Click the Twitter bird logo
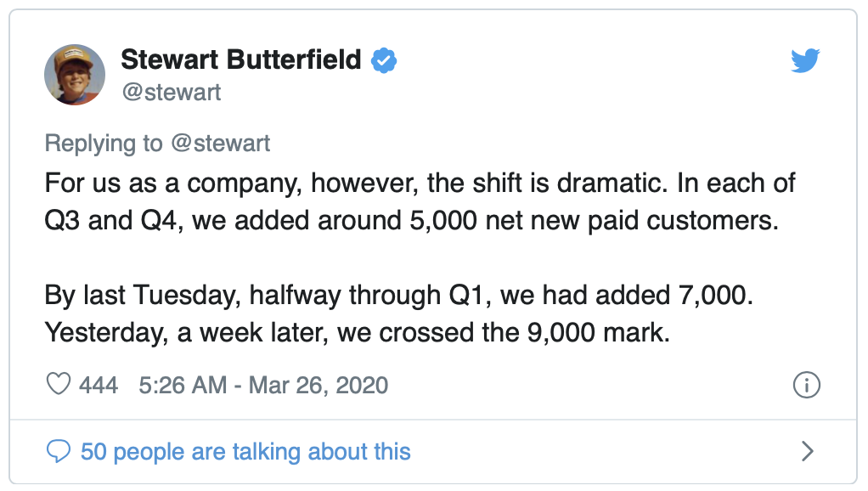This screenshot has width=868, height=491. pyautogui.click(x=804, y=61)
